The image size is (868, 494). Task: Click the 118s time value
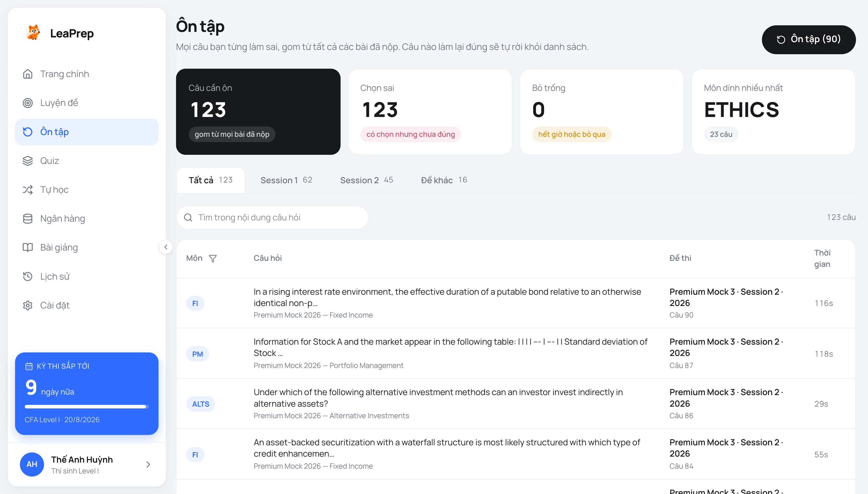tap(824, 354)
